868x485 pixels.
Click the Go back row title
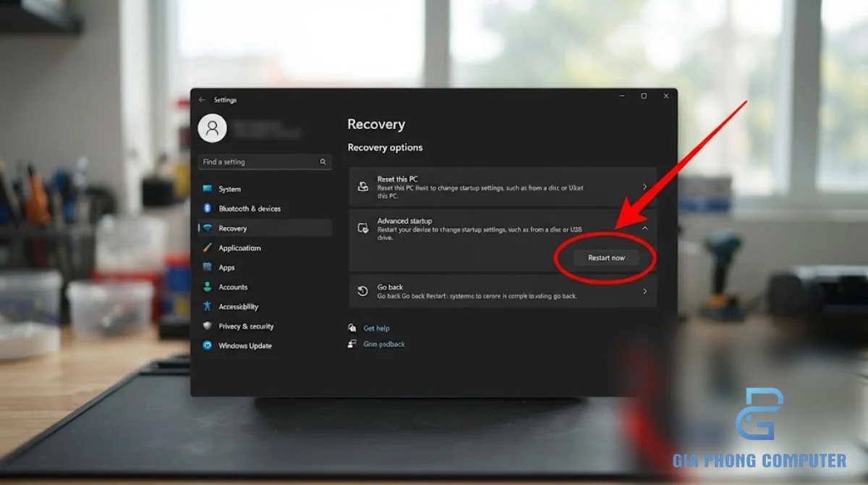[x=390, y=287]
